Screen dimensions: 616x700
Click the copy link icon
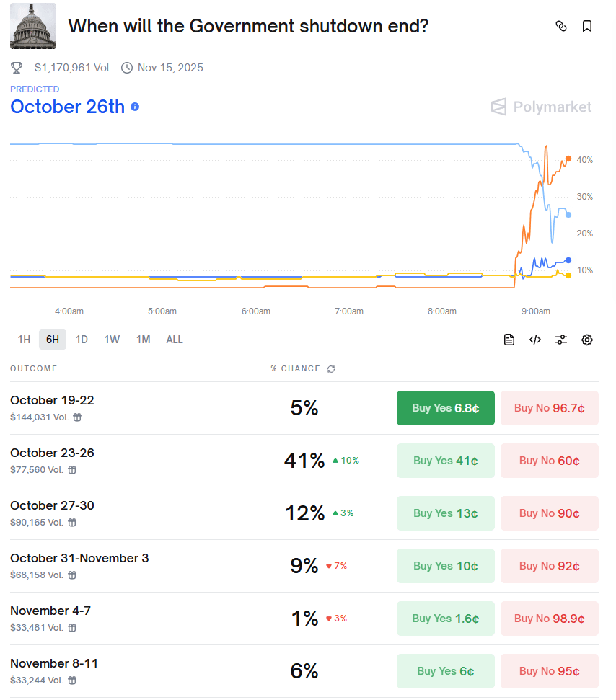561,27
